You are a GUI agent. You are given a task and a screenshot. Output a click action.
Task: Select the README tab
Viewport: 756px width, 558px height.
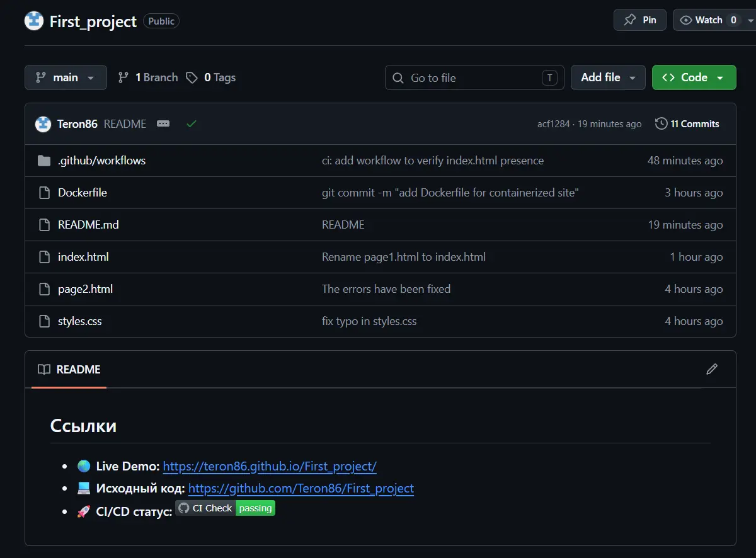(69, 370)
